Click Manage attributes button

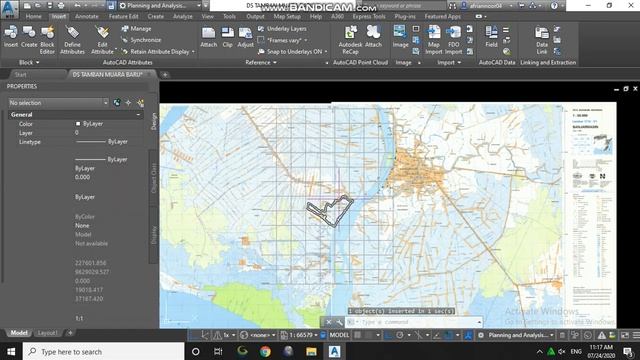coord(136,29)
